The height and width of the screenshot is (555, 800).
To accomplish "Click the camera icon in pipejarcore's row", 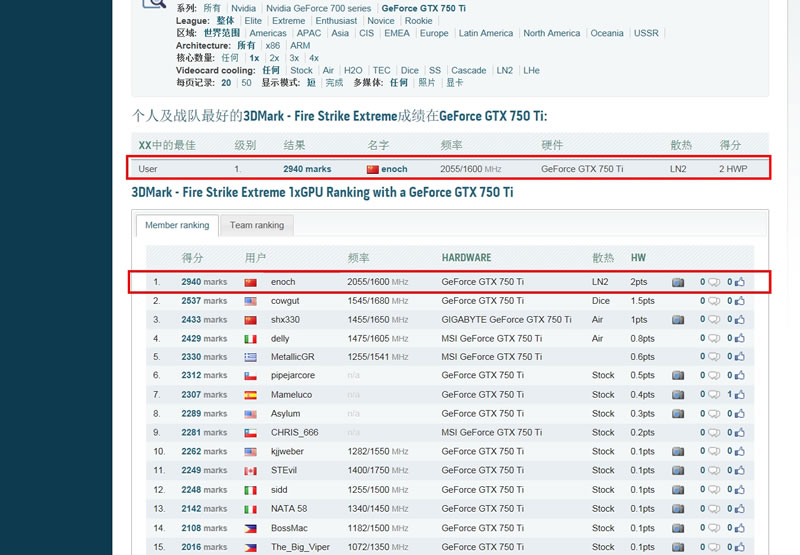I will click(x=678, y=376).
